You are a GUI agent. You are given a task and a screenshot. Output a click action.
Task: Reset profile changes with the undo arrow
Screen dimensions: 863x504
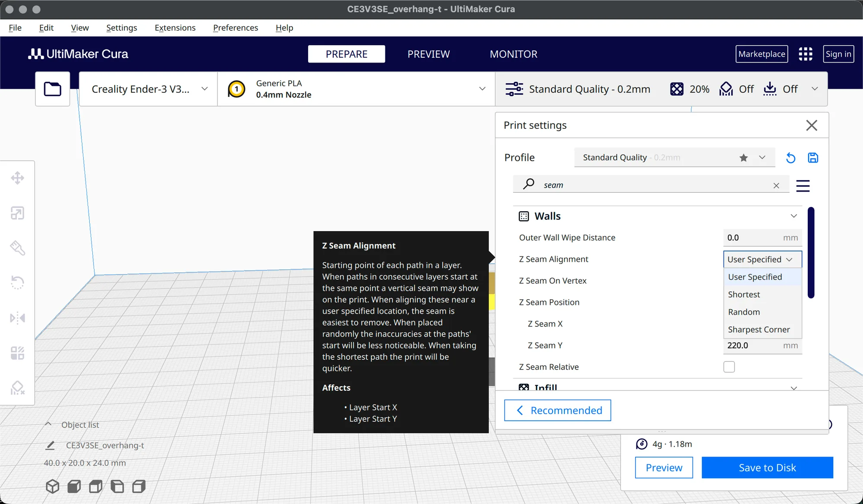click(791, 158)
